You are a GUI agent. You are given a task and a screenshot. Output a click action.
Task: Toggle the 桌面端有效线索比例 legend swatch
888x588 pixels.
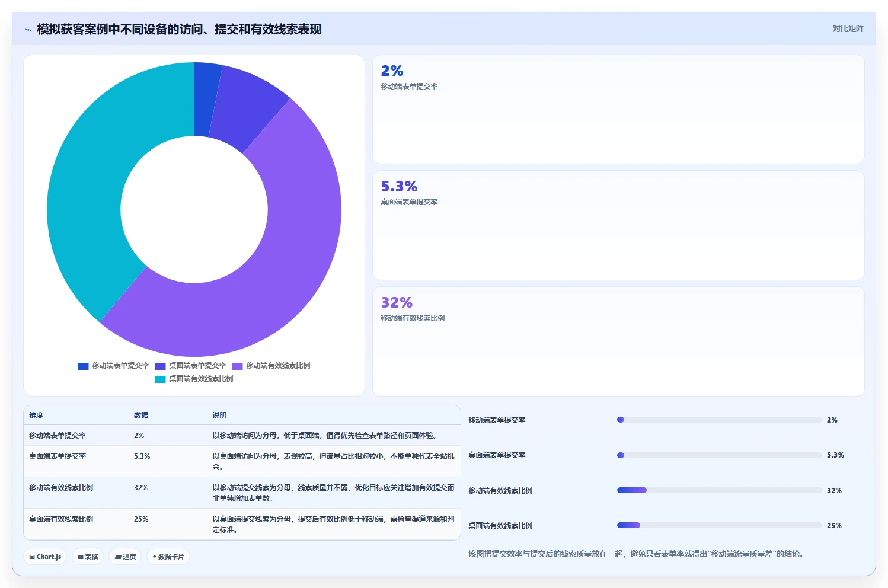pyautogui.click(x=160, y=379)
